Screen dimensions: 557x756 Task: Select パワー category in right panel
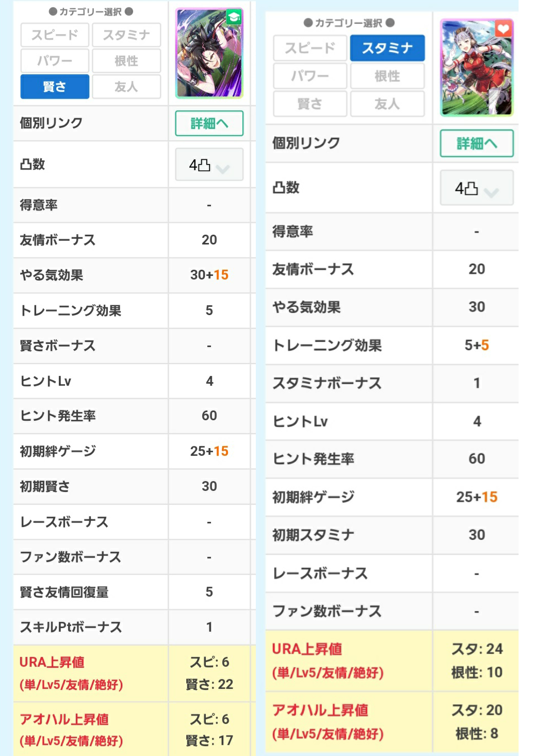(x=310, y=76)
